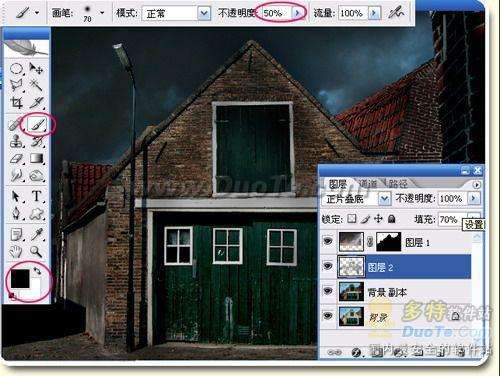Viewport: 500px width, 376px height.
Task: Click the layer style icon in Layers panel
Action: point(356,352)
